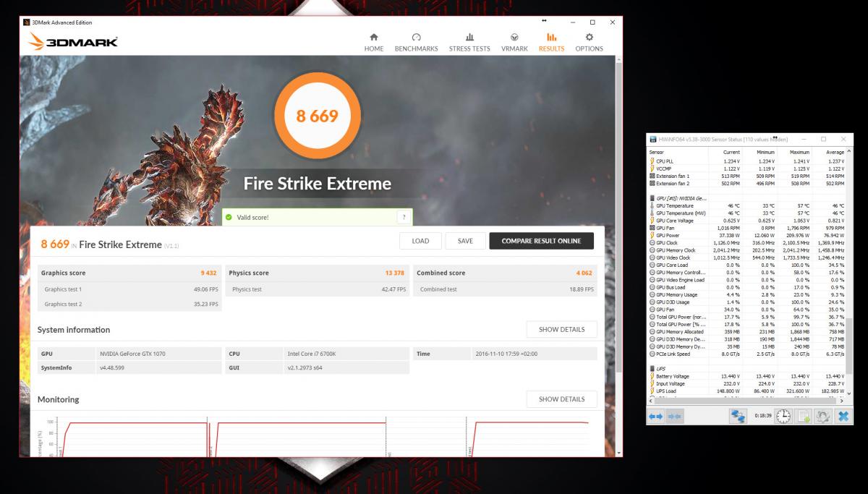Click the "0:18:39" elapsed time in HWiNFO64
868x494 pixels.
(762, 416)
